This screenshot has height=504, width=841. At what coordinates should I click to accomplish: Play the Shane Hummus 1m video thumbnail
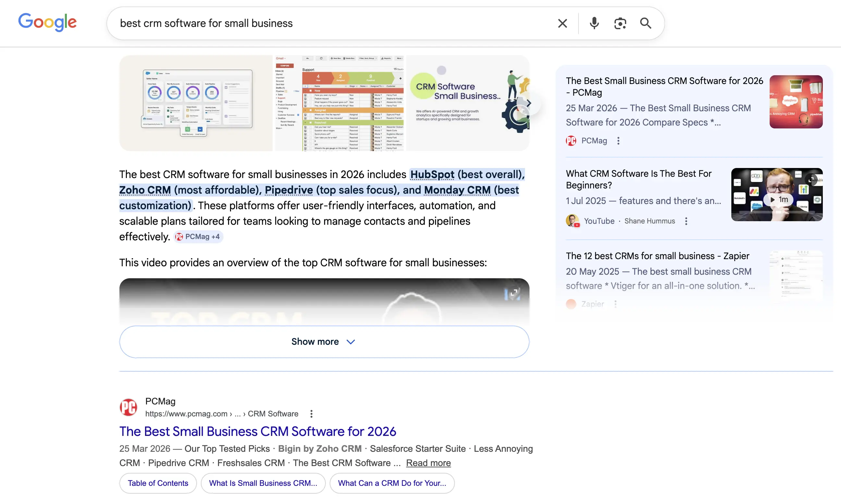(777, 195)
